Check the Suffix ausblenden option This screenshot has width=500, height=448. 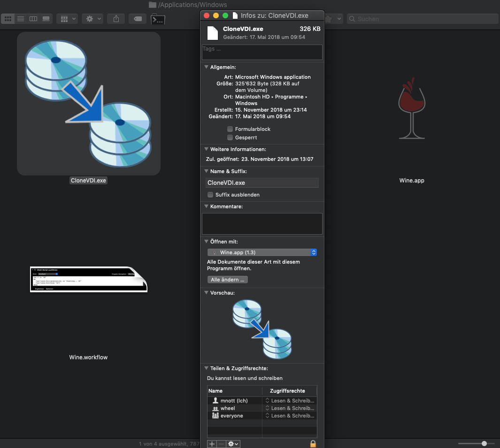(x=210, y=195)
